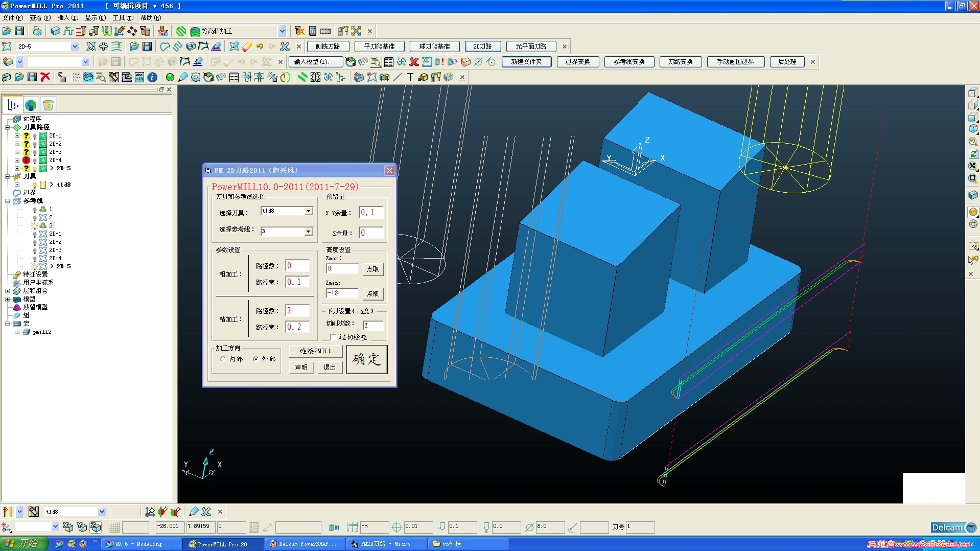Click the ISO view cube icon on right
Image resolution: width=980 pixels, height=551 pixels.
point(973,129)
